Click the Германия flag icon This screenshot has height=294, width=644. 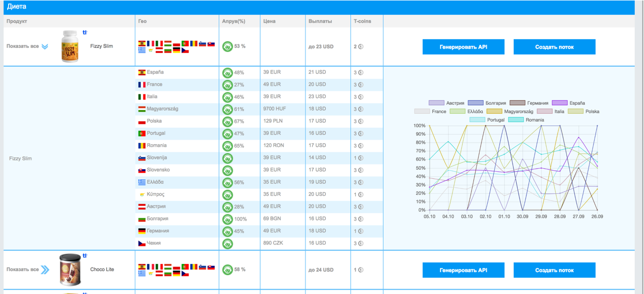(142, 231)
